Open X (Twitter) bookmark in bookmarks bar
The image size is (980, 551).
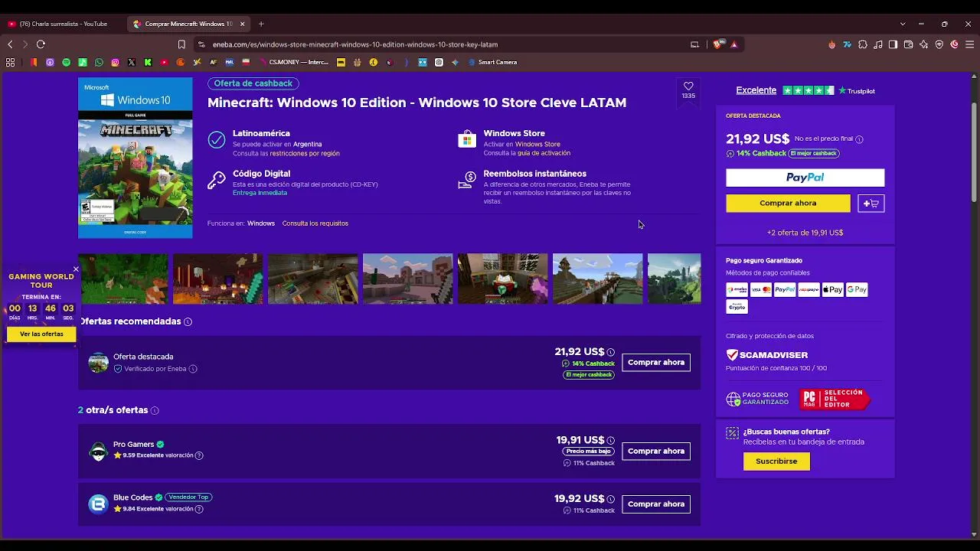coord(132,62)
